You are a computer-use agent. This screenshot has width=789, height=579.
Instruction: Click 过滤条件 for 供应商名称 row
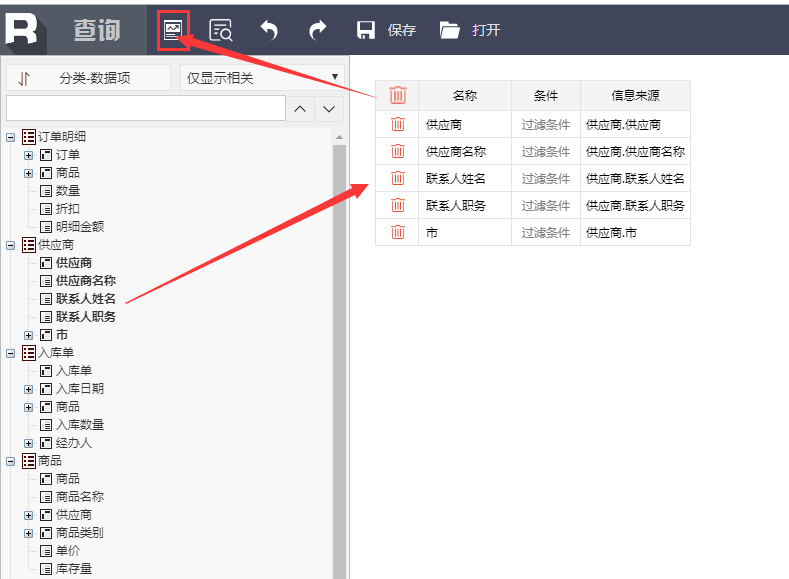tap(546, 151)
